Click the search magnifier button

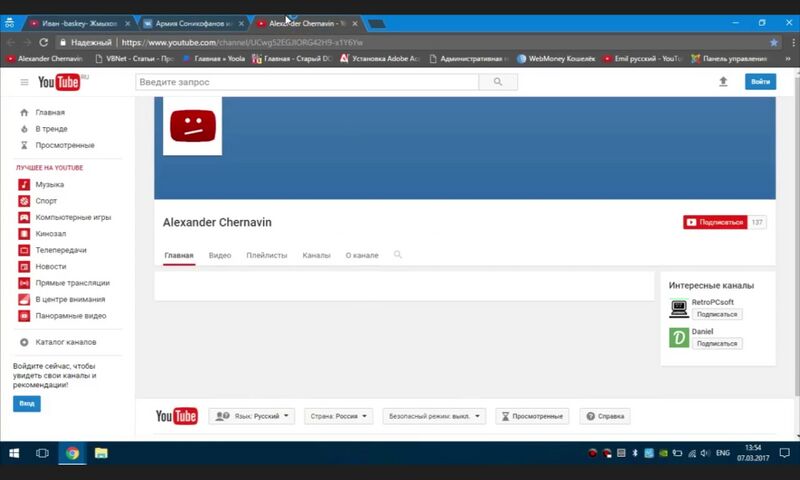[498, 82]
